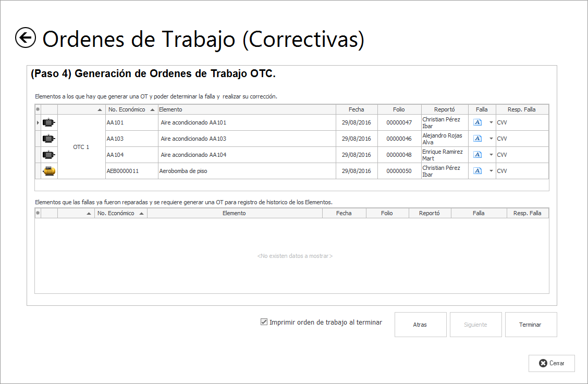Click the Reportó column header in lower grid

(430, 213)
